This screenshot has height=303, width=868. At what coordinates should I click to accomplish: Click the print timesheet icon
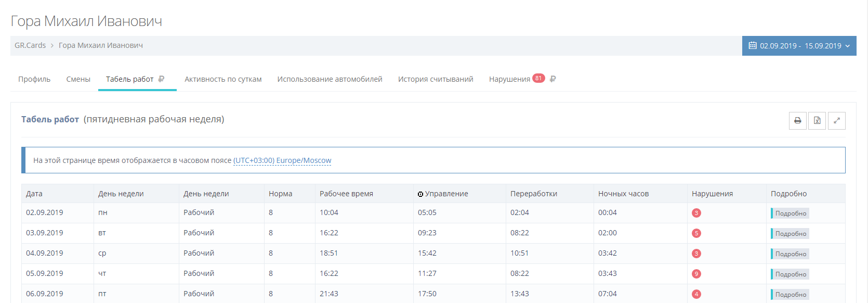(x=797, y=121)
